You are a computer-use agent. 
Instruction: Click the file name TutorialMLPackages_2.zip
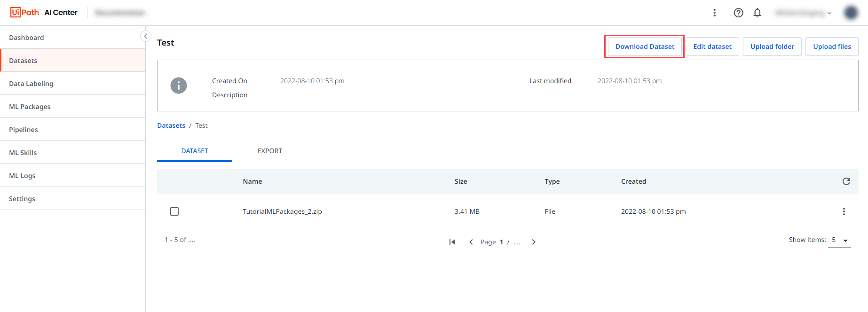(x=282, y=211)
